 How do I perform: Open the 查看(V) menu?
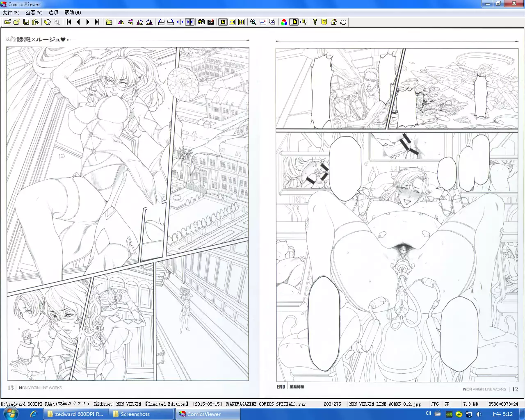(x=34, y=13)
